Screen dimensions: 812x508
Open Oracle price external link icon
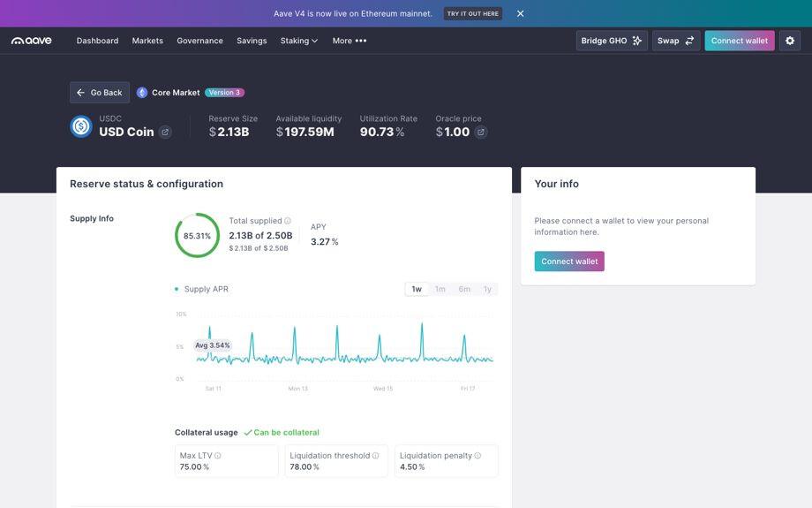pos(480,133)
